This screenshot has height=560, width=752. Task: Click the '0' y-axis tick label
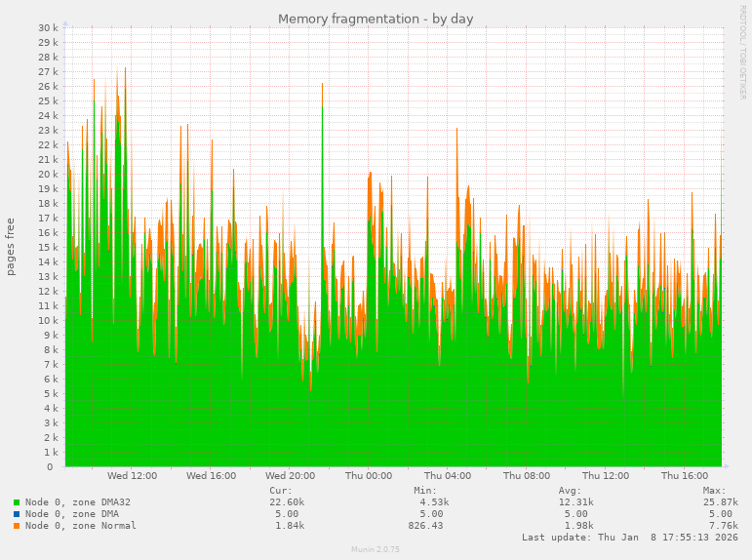tap(50, 467)
